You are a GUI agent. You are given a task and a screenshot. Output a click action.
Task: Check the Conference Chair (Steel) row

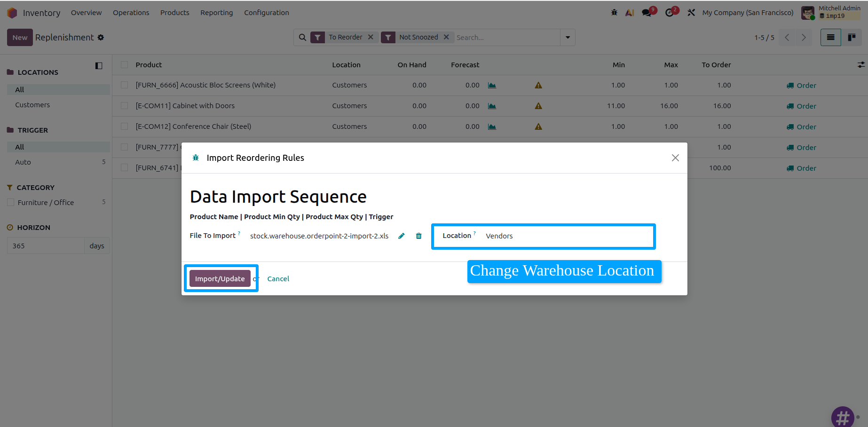click(124, 127)
